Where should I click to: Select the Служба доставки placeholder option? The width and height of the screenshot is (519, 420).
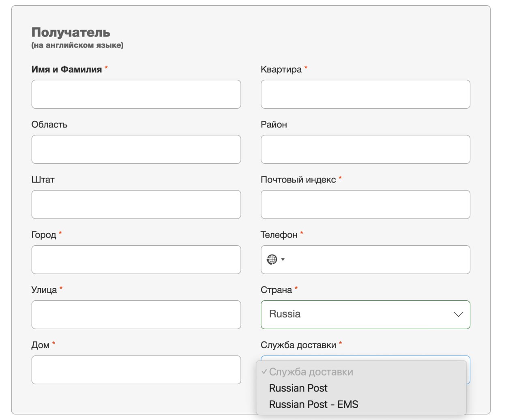(311, 372)
